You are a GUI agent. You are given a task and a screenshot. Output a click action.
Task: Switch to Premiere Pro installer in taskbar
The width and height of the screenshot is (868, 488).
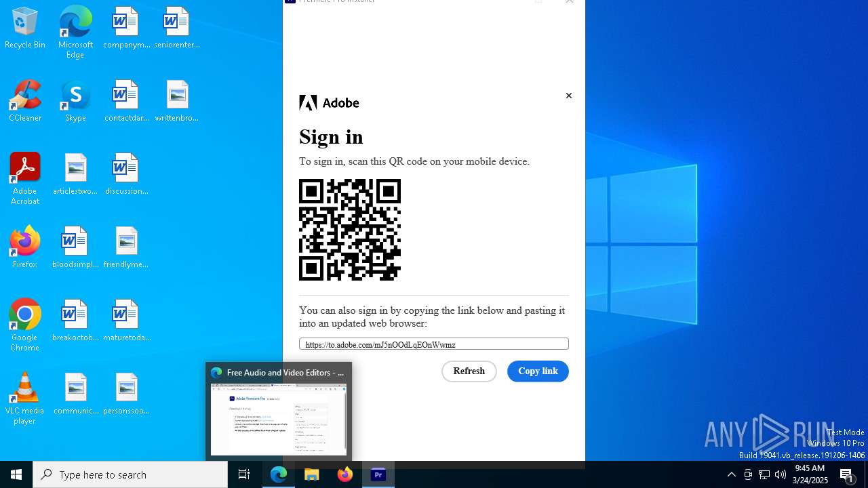[378, 474]
